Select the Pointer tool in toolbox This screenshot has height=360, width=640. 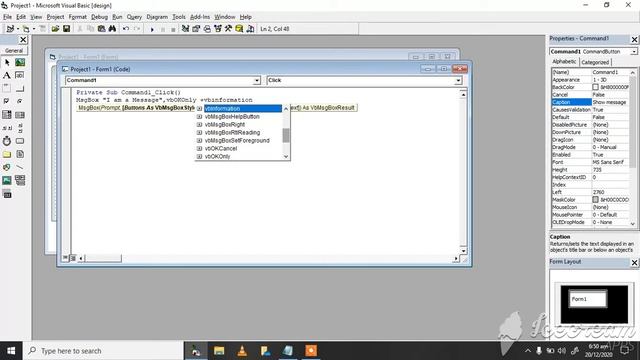[x=7, y=62]
